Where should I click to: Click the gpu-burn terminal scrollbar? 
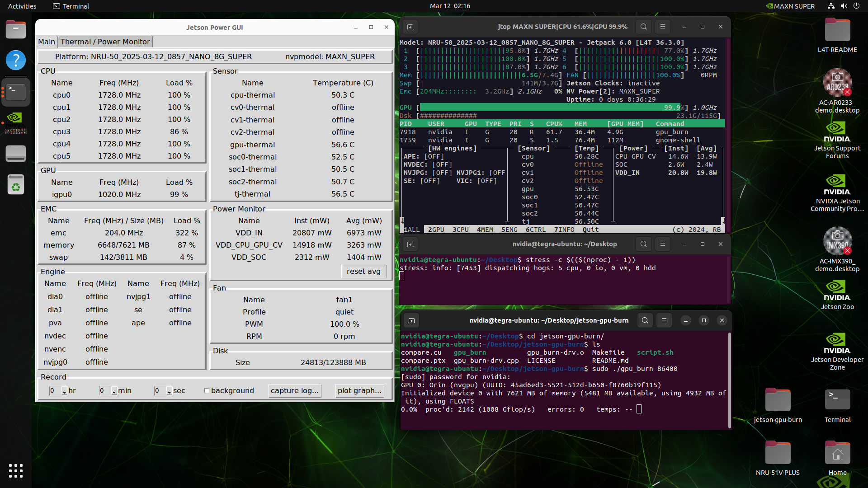(x=729, y=380)
